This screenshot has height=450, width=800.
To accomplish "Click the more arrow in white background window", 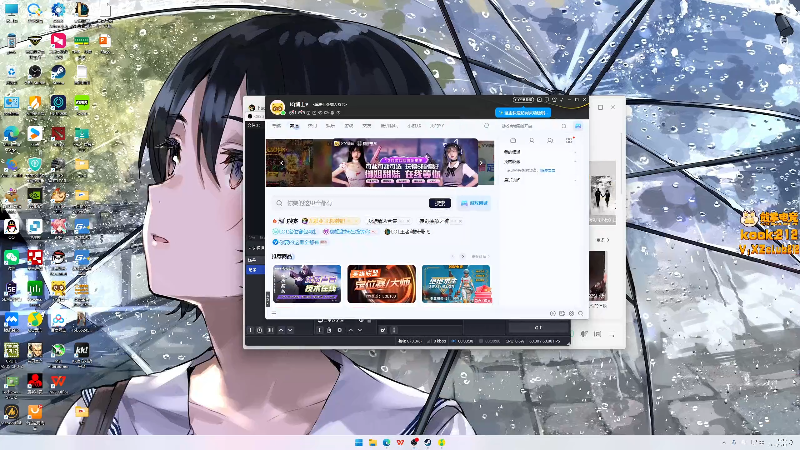I will [603, 239].
